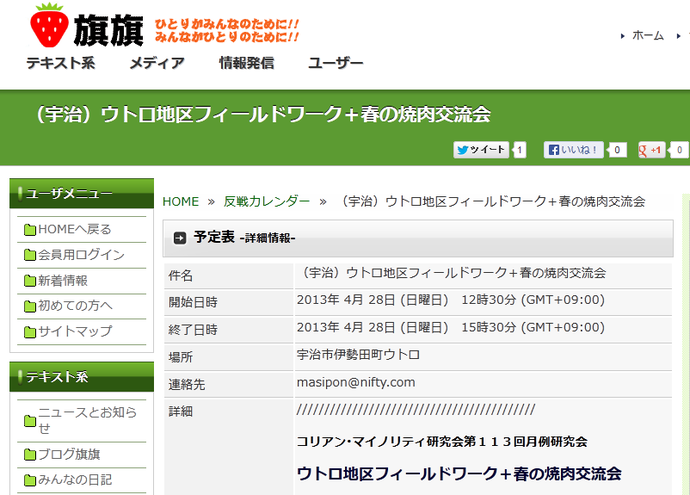Image resolution: width=690 pixels, height=495 pixels.
Task: Click the Google g icon
Action: pos(643,150)
